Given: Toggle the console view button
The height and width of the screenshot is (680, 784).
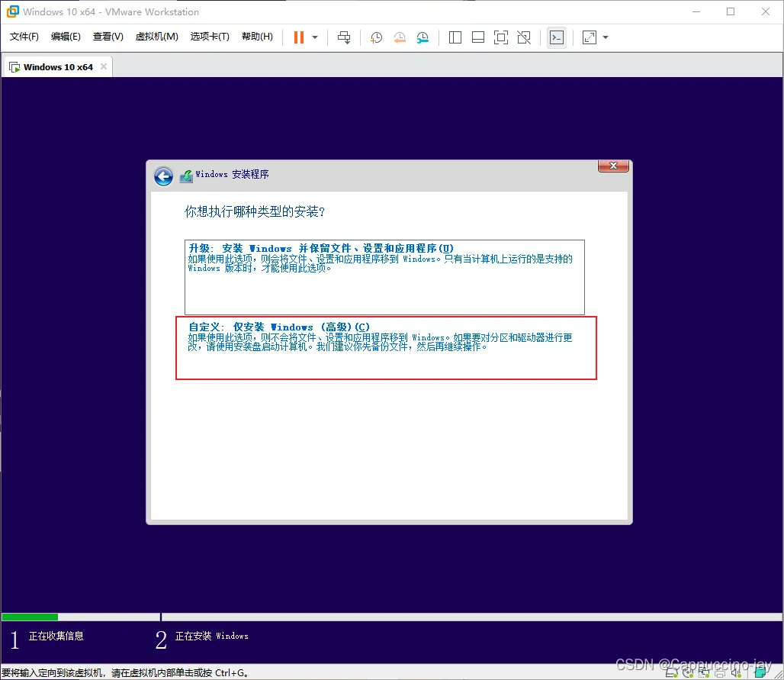Looking at the screenshot, I should [557, 37].
